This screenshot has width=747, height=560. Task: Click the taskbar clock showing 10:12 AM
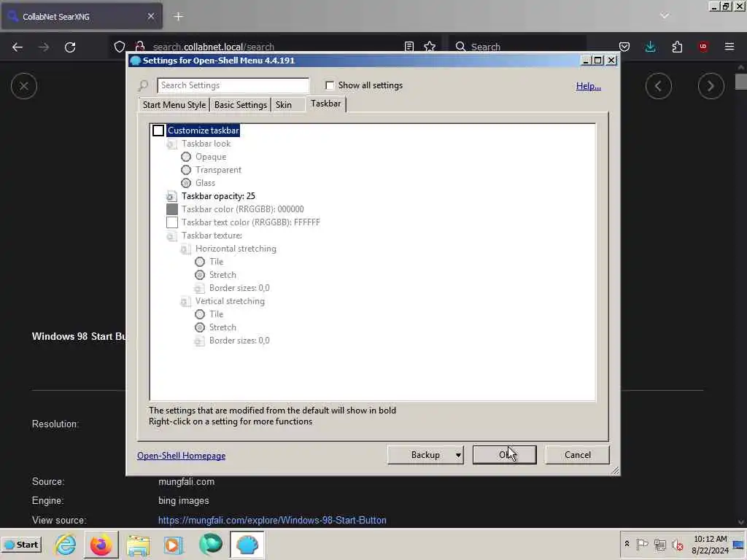711,544
